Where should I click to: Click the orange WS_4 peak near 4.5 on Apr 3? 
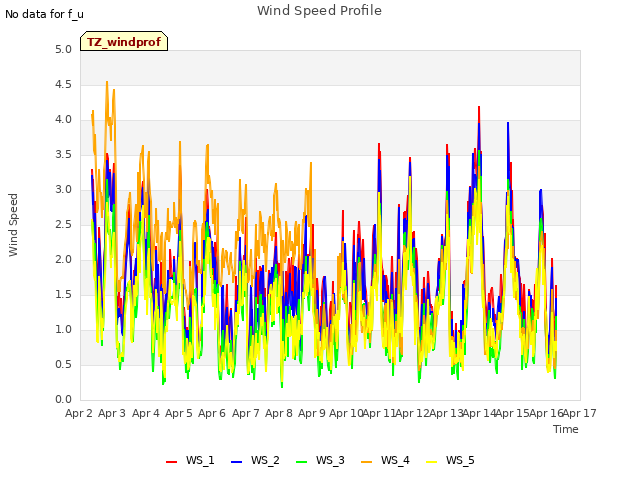point(107,82)
